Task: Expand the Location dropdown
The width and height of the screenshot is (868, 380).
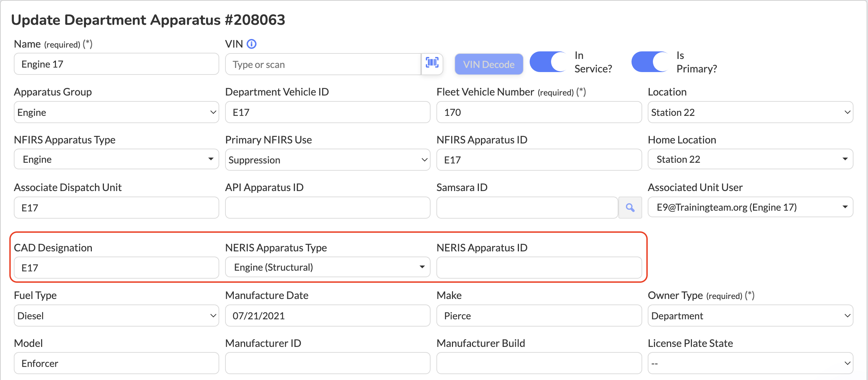Action: (750, 112)
